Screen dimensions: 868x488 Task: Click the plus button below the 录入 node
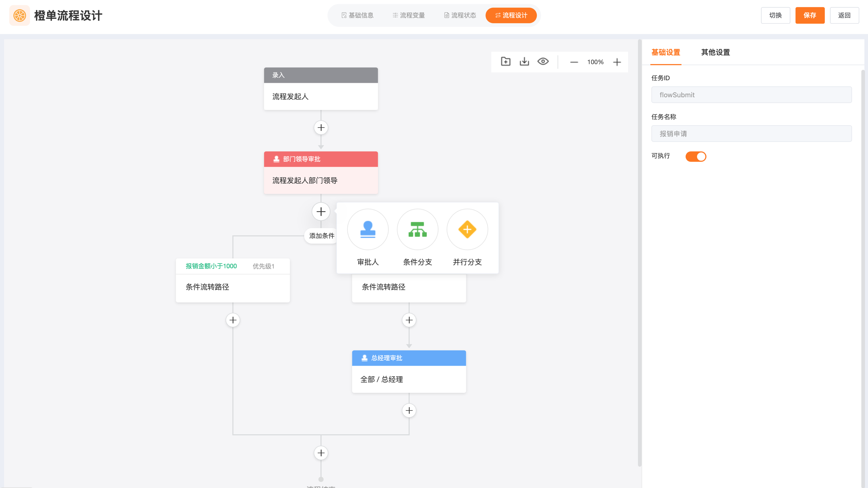coord(321,128)
